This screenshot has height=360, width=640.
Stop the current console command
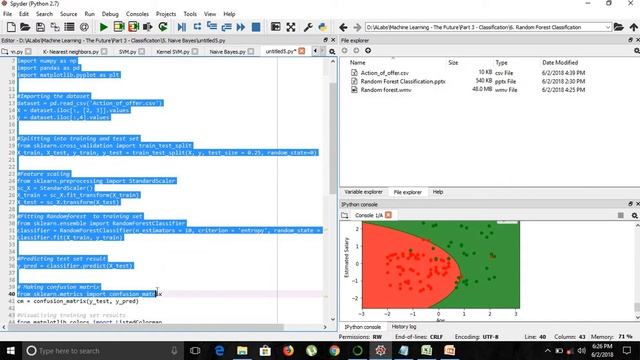coord(621,215)
